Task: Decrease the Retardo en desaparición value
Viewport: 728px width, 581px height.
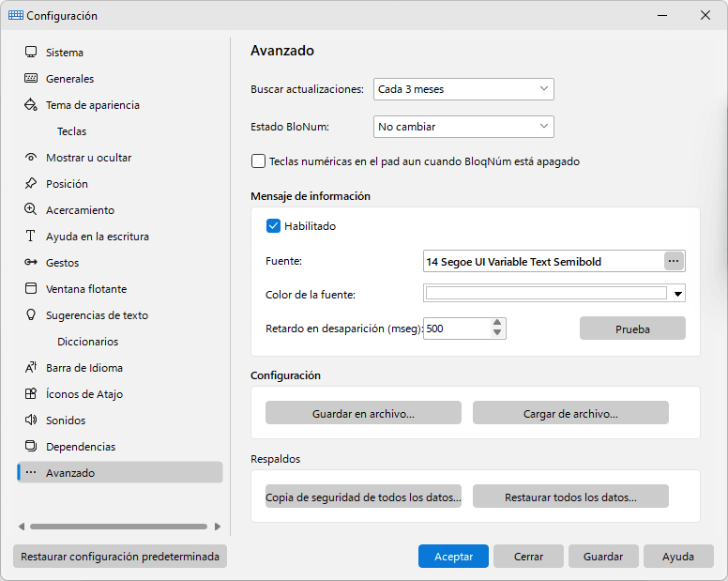Action: [x=497, y=333]
